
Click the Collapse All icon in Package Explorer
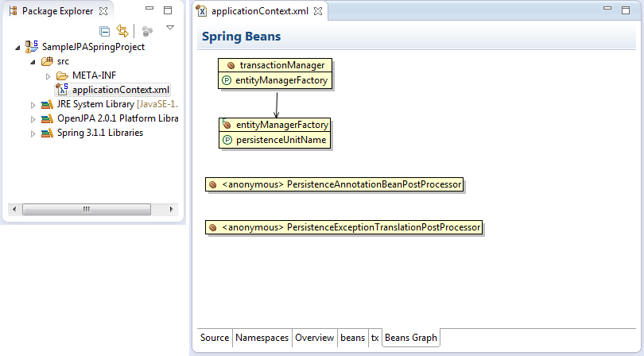(105, 31)
